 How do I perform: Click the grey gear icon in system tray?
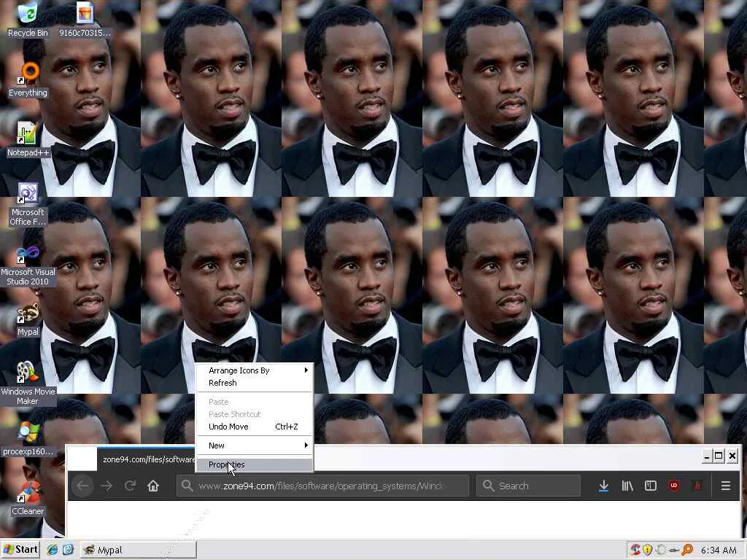click(661, 550)
